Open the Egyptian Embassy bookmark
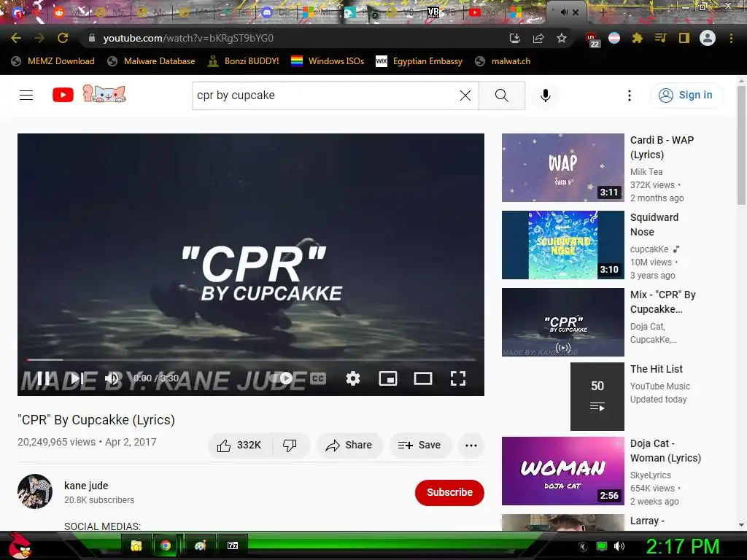 [419, 61]
